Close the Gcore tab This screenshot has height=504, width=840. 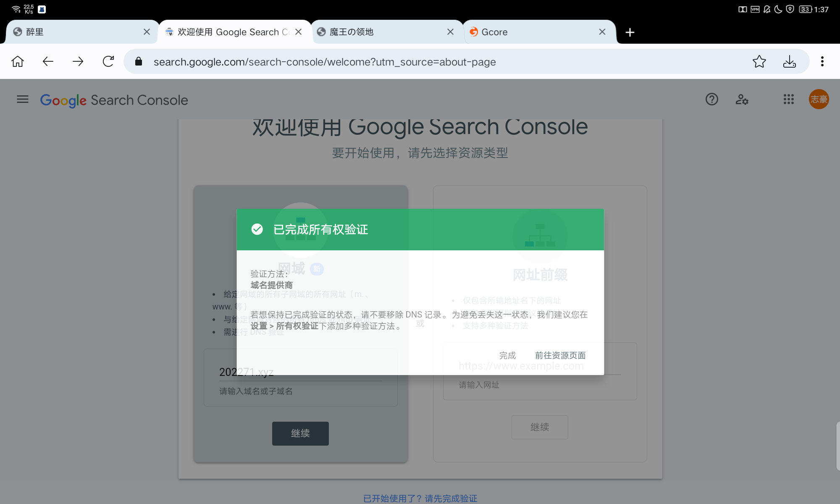(x=602, y=32)
